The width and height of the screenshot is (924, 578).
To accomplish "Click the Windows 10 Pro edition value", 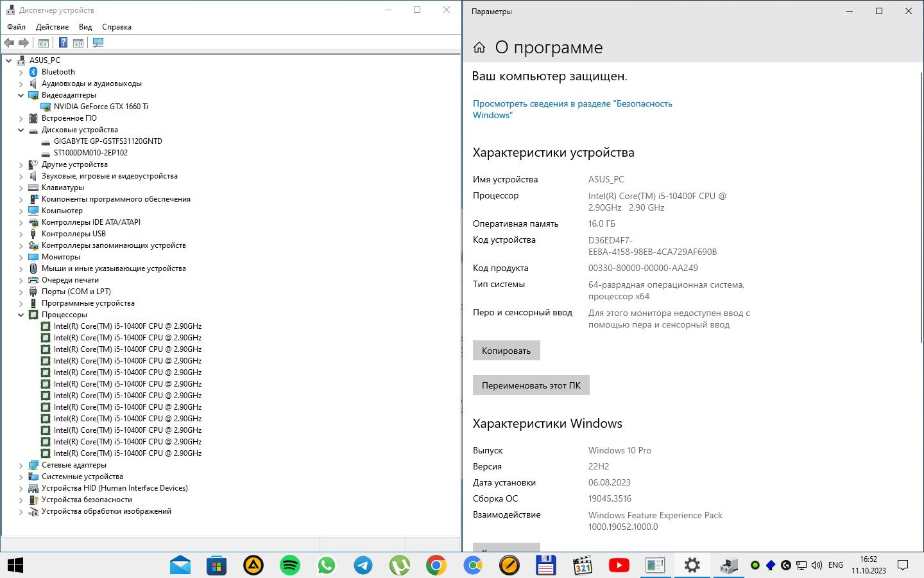I will coord(620,451).
